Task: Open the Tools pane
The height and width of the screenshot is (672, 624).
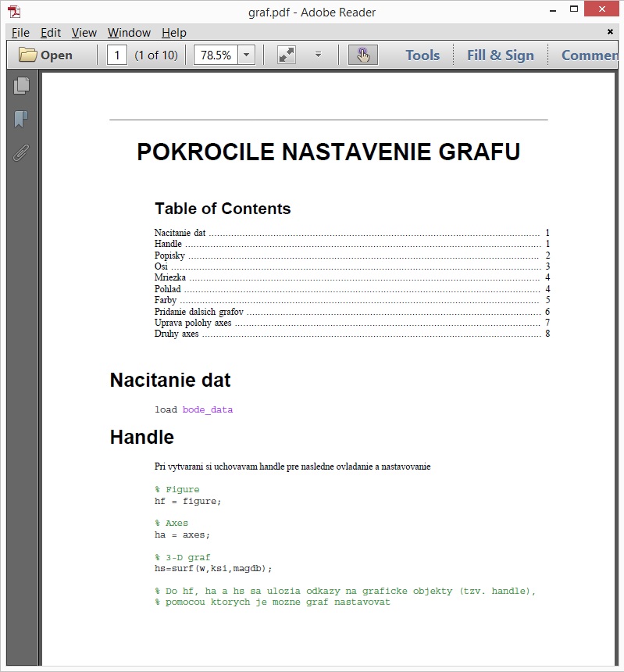Action: (423, 55)
